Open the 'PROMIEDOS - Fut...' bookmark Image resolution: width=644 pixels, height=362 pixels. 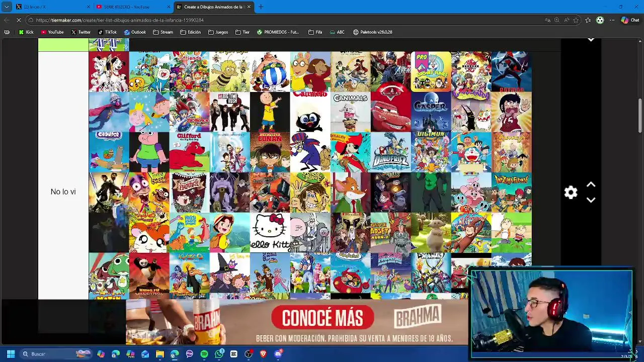click(278, 32)
